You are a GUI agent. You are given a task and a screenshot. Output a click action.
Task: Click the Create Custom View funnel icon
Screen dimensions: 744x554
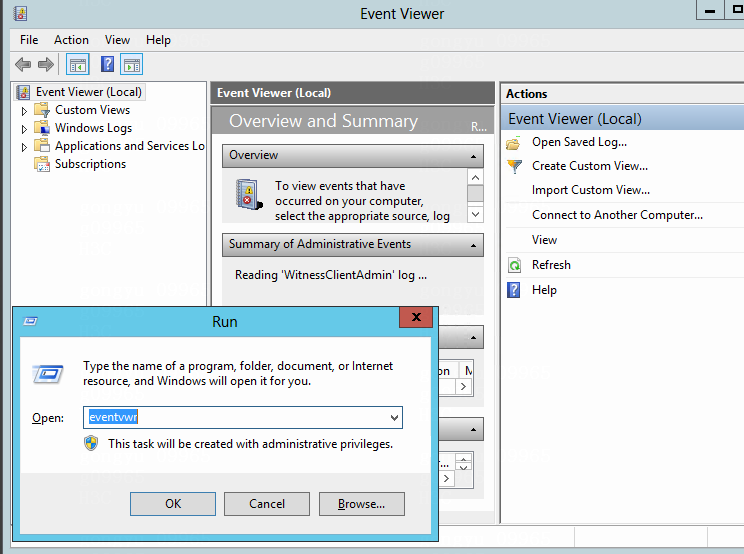point(514,166)
